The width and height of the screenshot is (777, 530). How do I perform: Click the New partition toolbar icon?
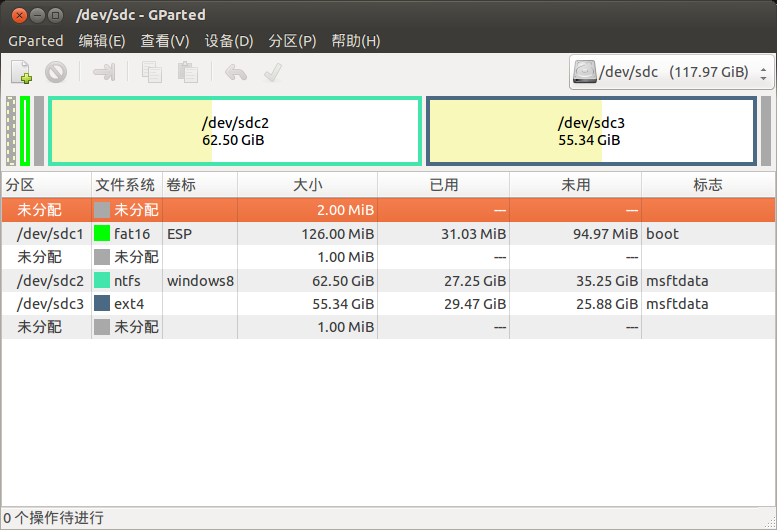point(22,72)
